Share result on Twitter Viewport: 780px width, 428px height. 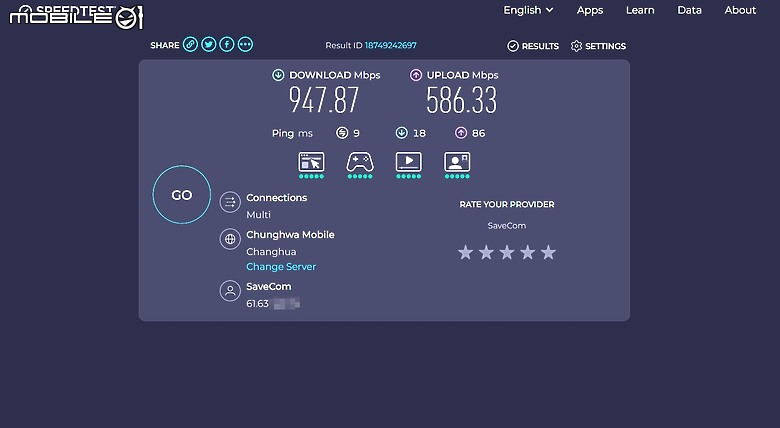tap(208, 45)
